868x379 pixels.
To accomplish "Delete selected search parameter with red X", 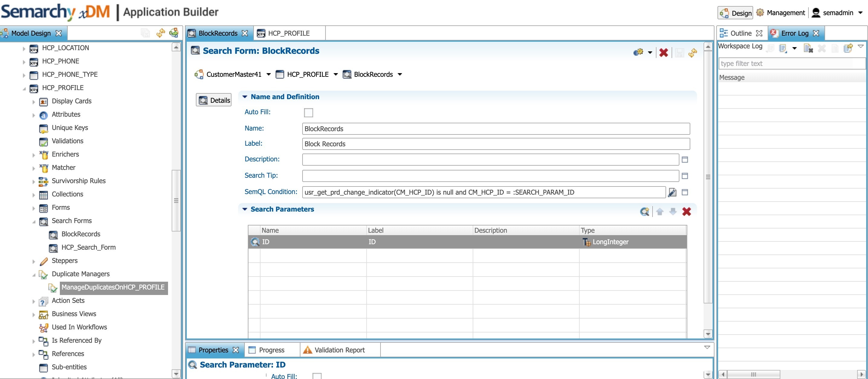I will point(686,212).
